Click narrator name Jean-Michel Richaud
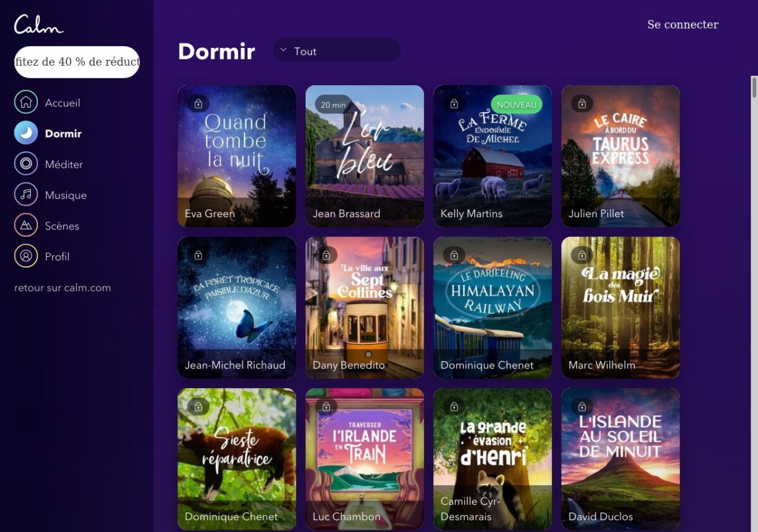Screen dimensions: 758x532 [x=235, y=365]
